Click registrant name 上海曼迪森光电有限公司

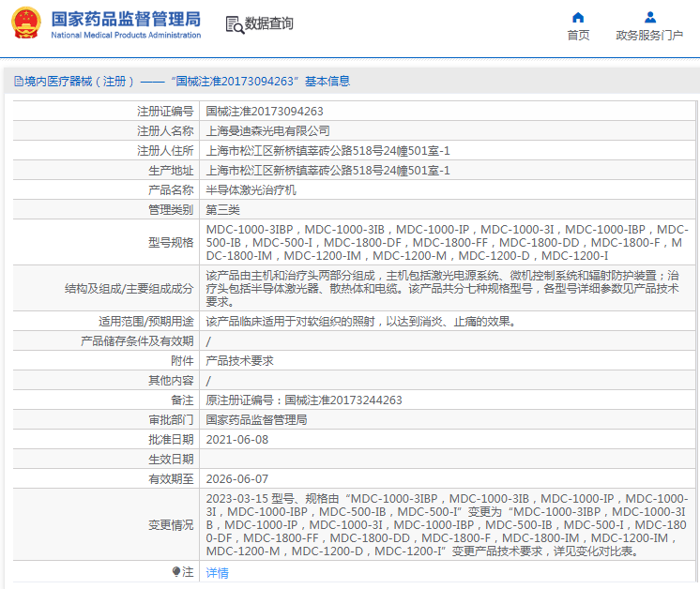[x=267, y=131]
